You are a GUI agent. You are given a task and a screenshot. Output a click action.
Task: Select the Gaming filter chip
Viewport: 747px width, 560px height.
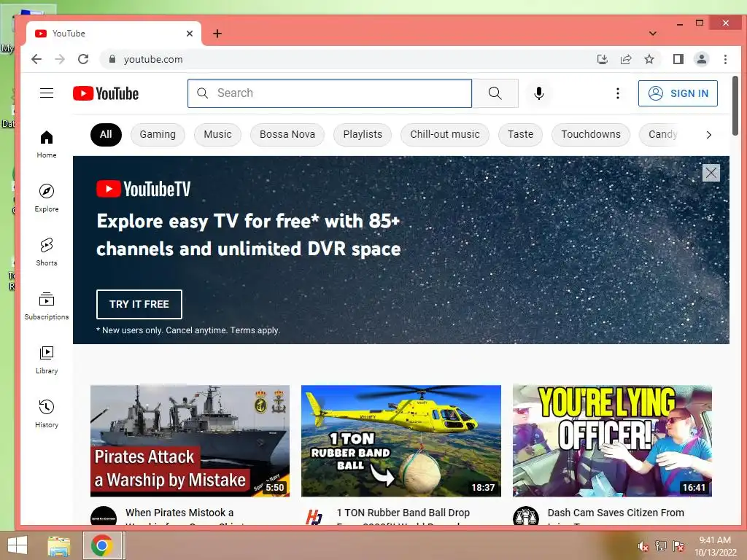(x=158, y=135)
